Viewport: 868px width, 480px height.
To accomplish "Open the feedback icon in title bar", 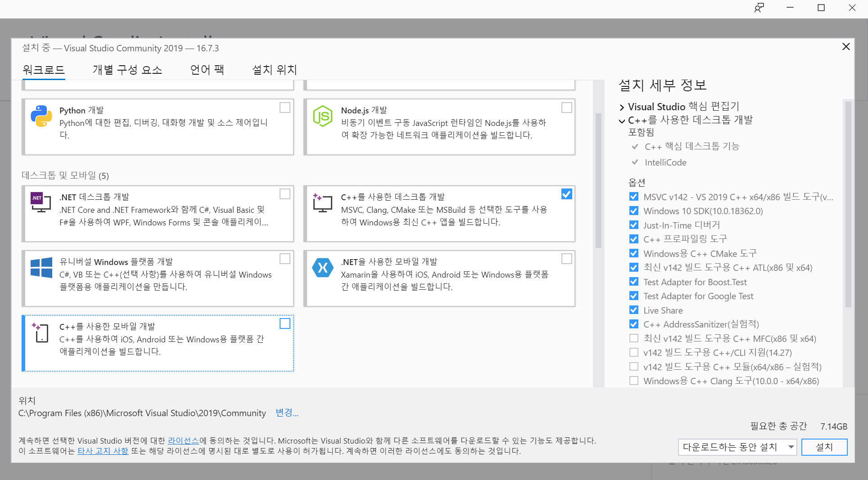I will tap(759, 8).
